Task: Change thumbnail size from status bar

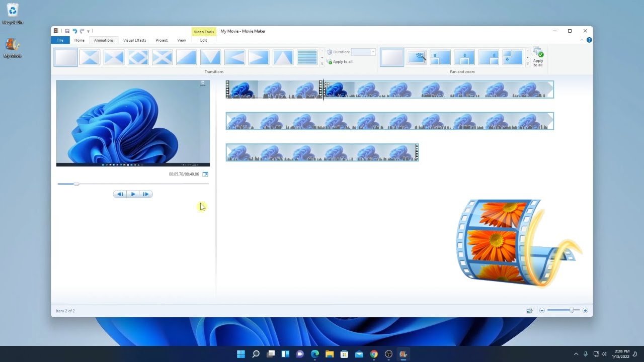Action: [x=530, y=311]
